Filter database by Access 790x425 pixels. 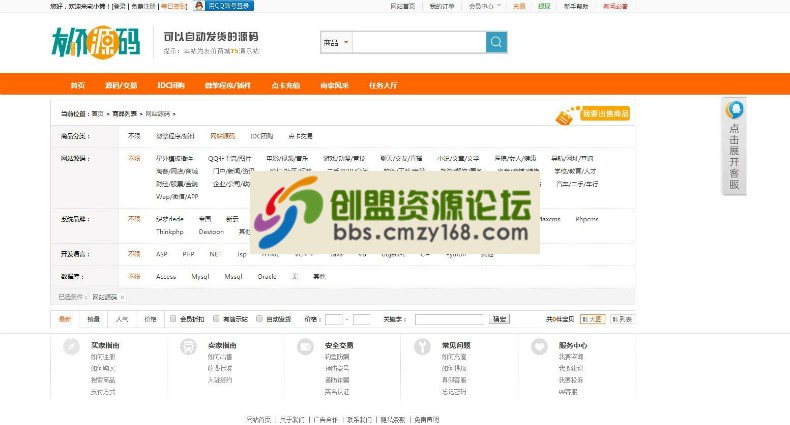pyautogui.click(x=166, y=277)
